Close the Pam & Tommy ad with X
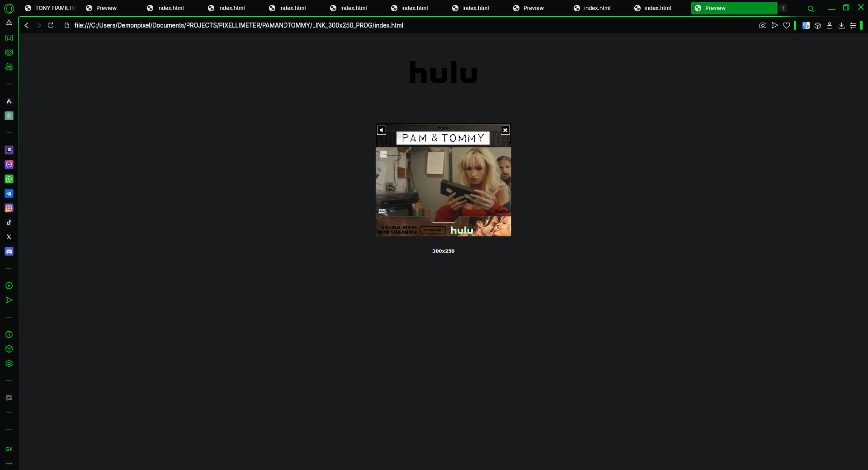 [505, 130]
